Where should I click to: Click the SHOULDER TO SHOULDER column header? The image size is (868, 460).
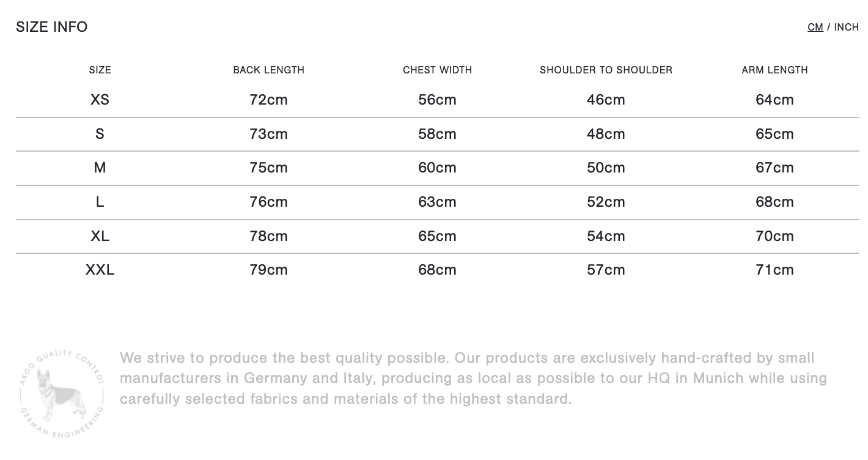(606, 70)
